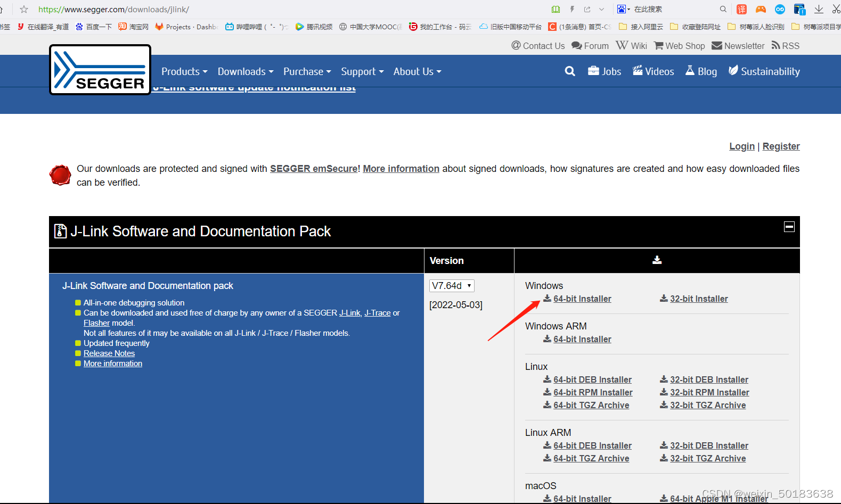Screen dimensions: 841x504
Task: Click the share icon in address bar
Action: pyautogui.click(x=587, y=9)
